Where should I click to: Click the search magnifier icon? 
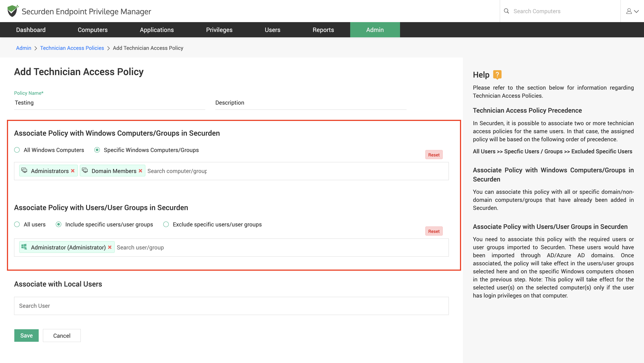[x=506, y=11]
